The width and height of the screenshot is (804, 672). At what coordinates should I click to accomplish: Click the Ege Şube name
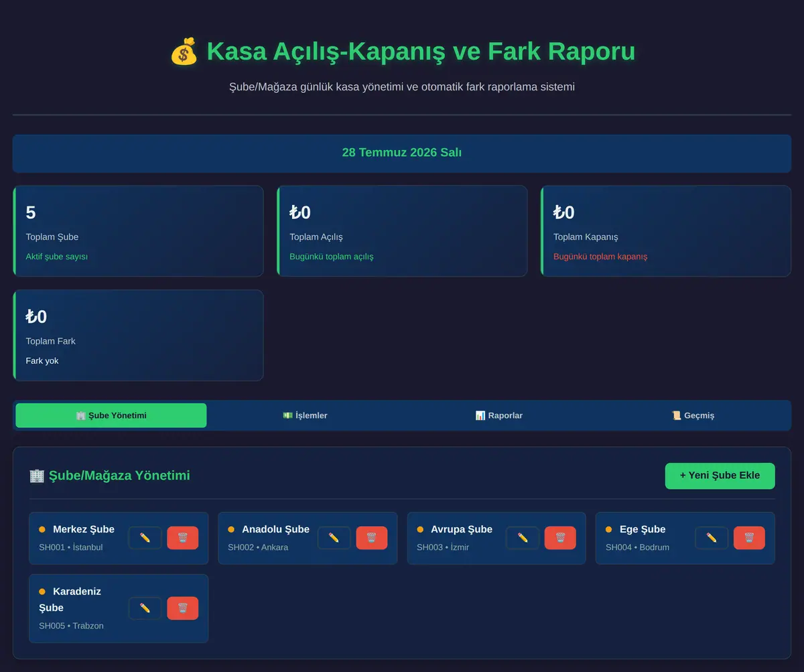click(643, 529)
